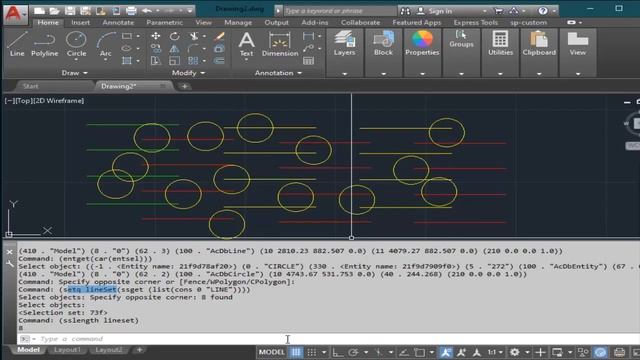640x360 pixels.
Task: Switch to the Start file tab
Action: coord(31,86)
